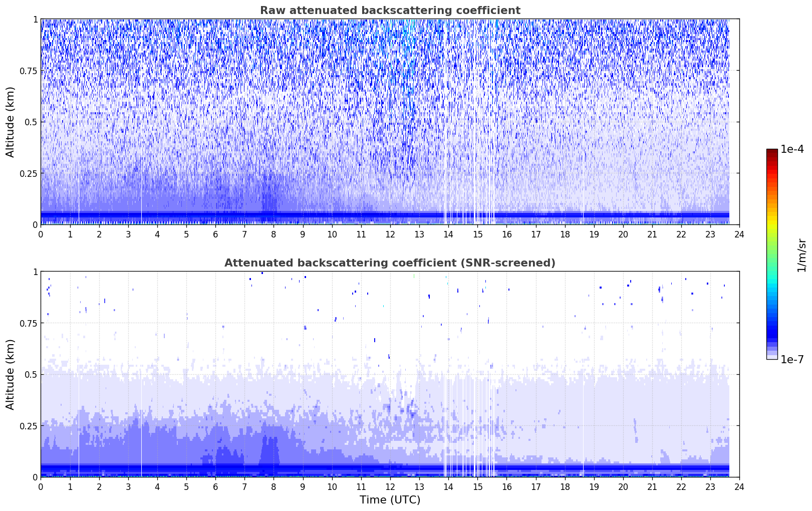Click the "0.25" altitude tick on the SNR-screened plot
812x511 pixels.
(x=29, y=426)
